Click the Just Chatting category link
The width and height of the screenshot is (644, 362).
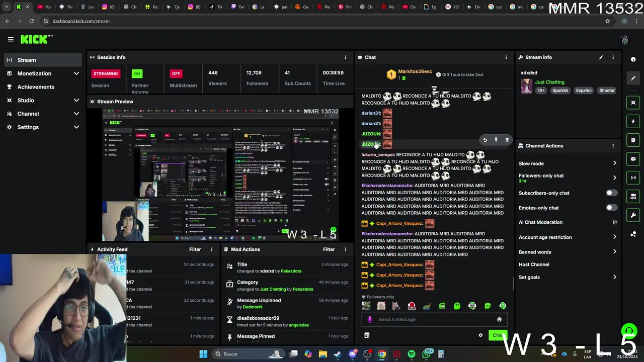point(549,82)
